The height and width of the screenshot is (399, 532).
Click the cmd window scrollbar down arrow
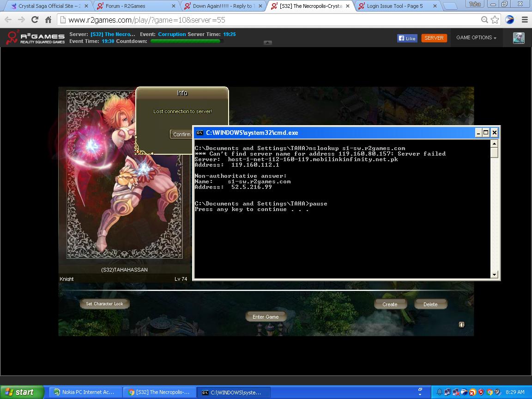click(494, 275)
